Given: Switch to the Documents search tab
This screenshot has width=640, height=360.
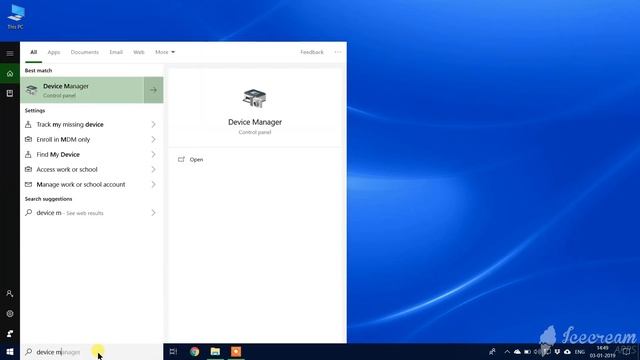Looking at the screenshot, I should click(84, 52).
